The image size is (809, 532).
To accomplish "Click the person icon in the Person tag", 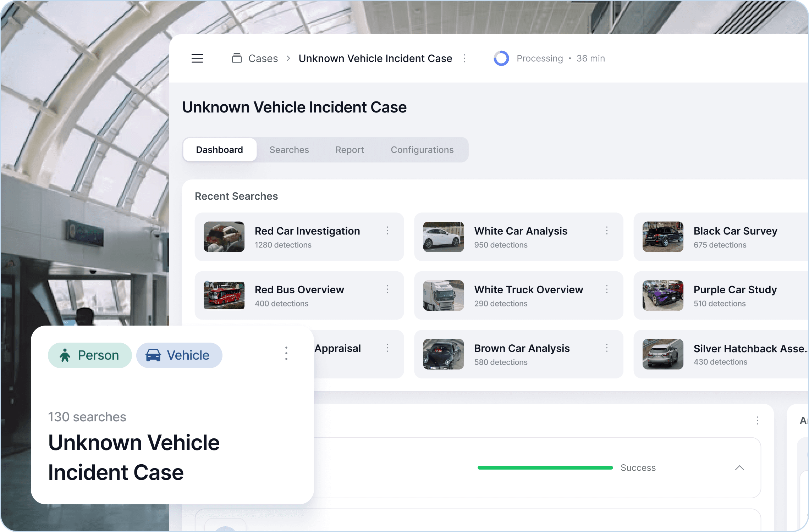I will pos(65,355).
